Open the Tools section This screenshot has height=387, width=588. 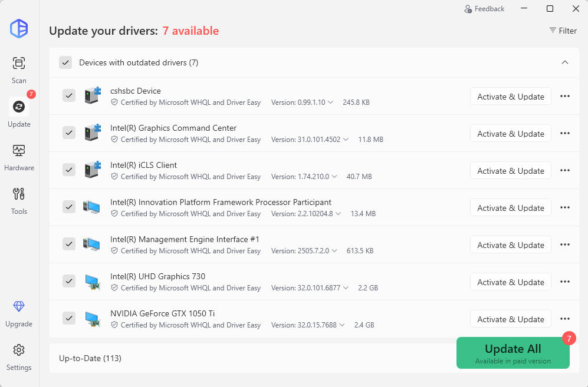19,200
